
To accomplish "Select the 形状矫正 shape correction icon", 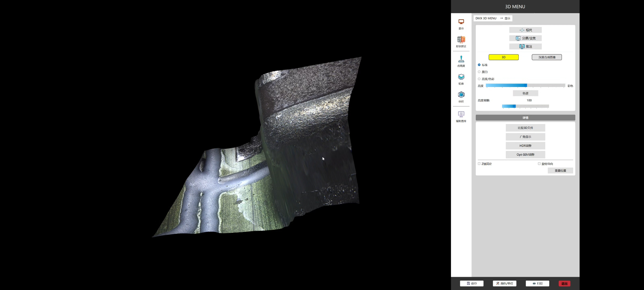I will pyautogui.click(x=461, y=41).
